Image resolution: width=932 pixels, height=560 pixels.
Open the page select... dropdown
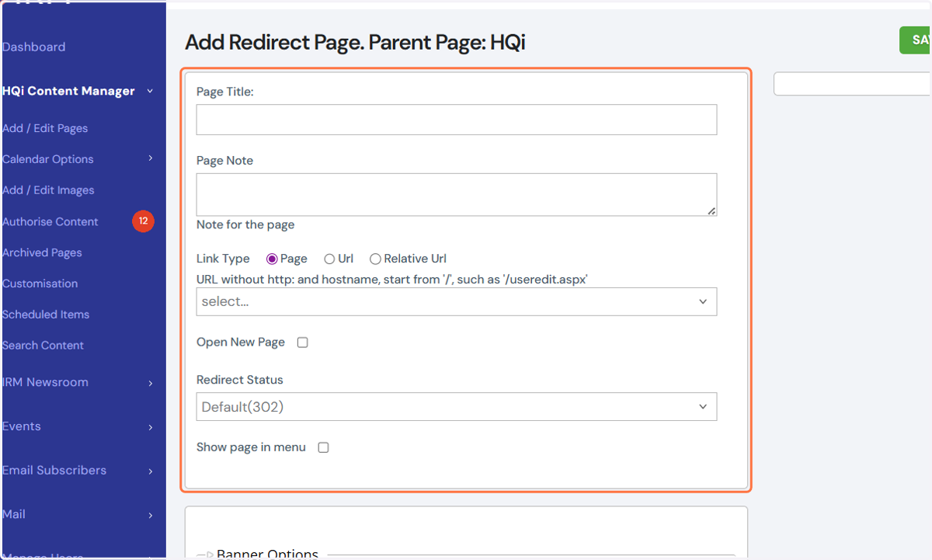pos(457,301)
